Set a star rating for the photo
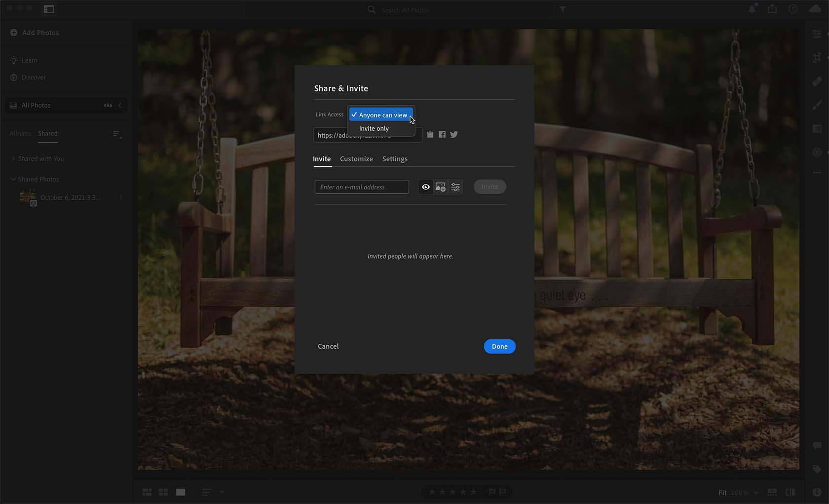 [452, 492]
